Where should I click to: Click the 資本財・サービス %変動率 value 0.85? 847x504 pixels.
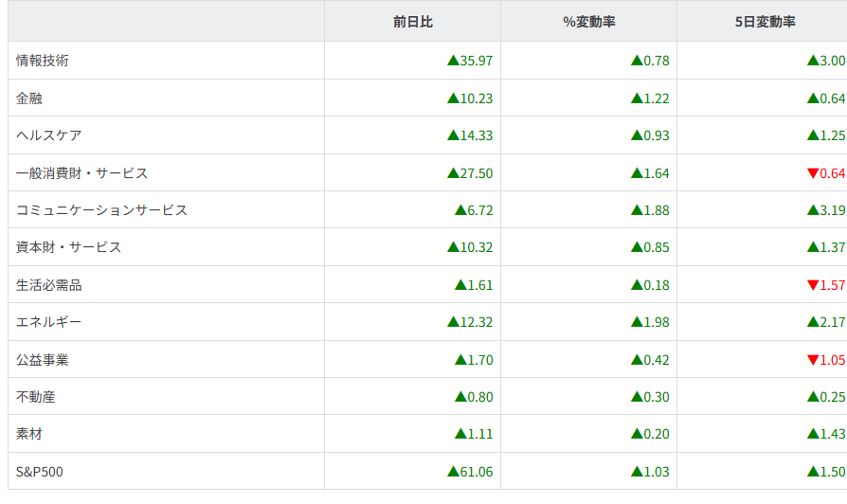point(657,247)
